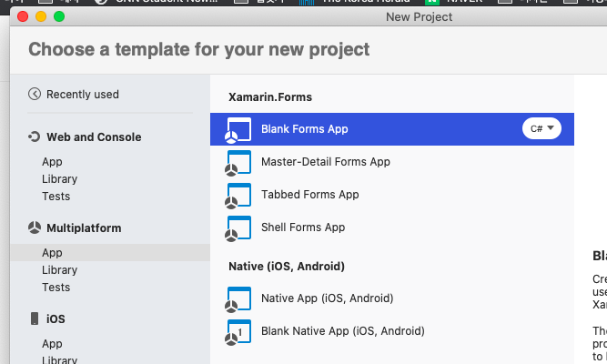Choose App under Web and Console
The height and width of the screenshot is (364, 607).
[x=52, y=162]
